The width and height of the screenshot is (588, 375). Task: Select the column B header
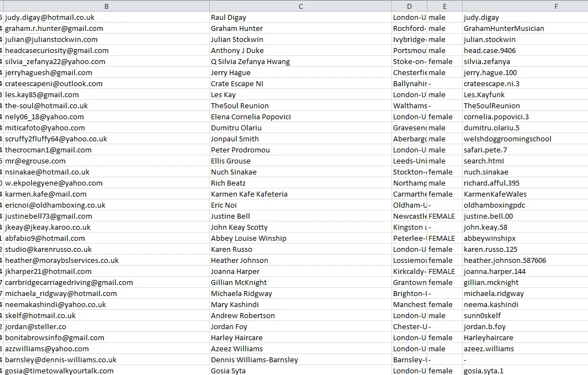click(106, 6)
